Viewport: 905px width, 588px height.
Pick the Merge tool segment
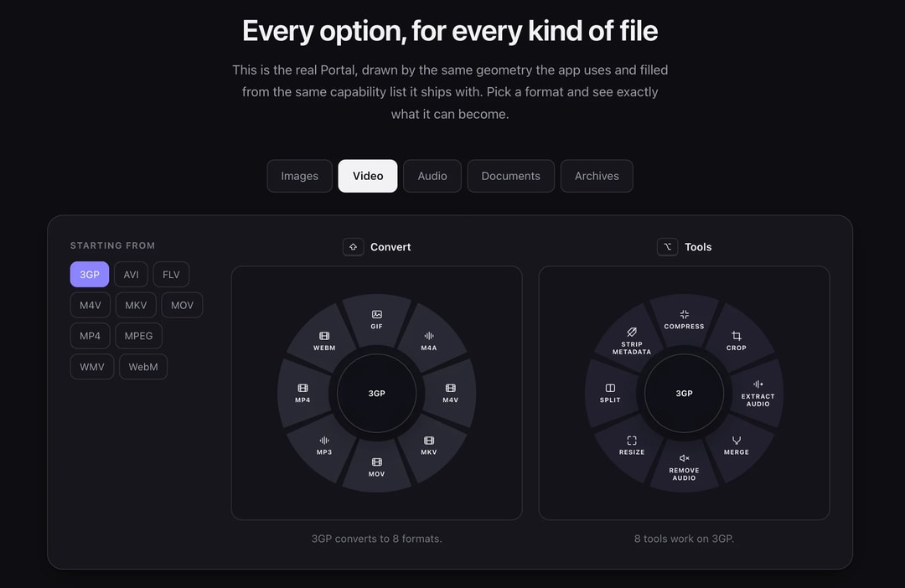(x=737, y=446)
